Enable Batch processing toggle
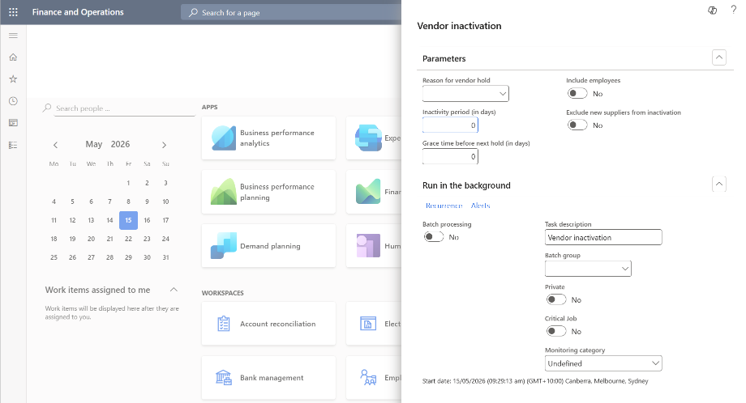This screenshot has width=746, height=403. [433, 237]
